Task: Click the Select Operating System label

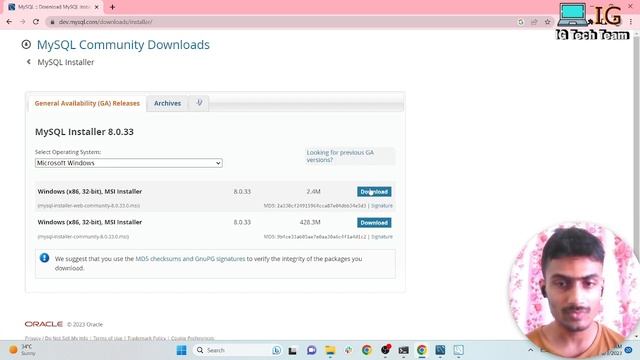Action: [68, 152]
